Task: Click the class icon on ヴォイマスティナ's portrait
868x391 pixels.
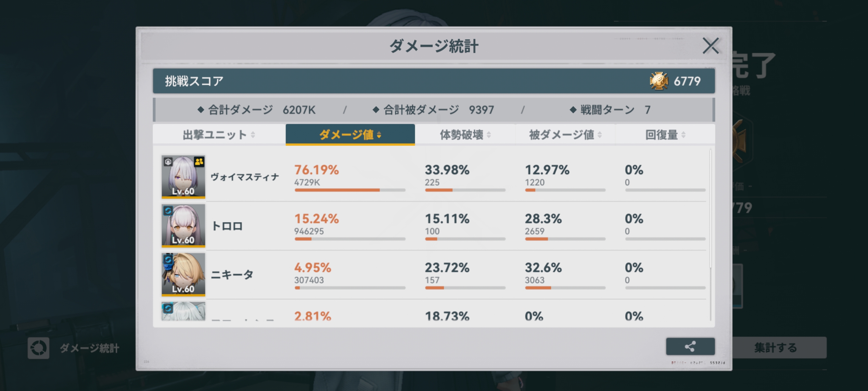Action: tap(168, 162)
